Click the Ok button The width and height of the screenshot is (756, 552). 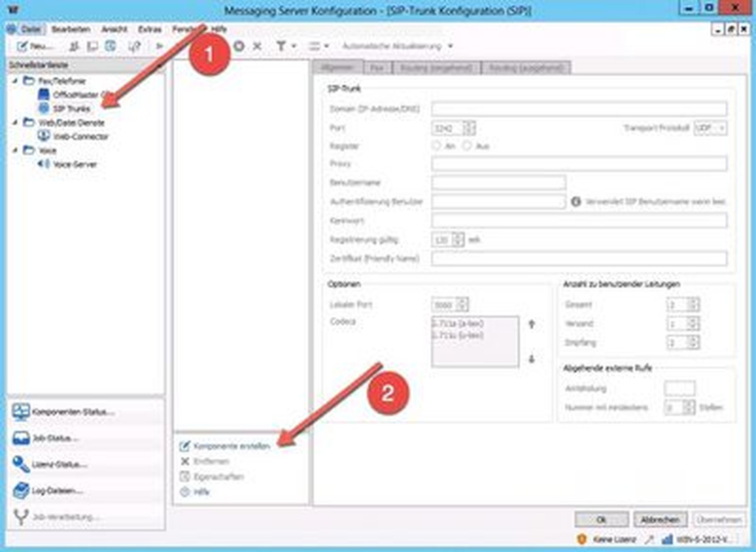pyautogui.click(x=601, y=520)
